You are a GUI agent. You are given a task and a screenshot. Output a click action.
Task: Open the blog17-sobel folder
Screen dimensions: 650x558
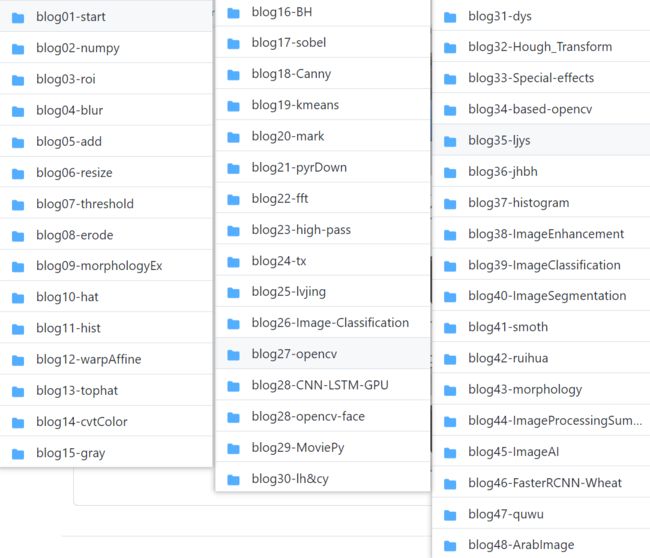point(323,43)
